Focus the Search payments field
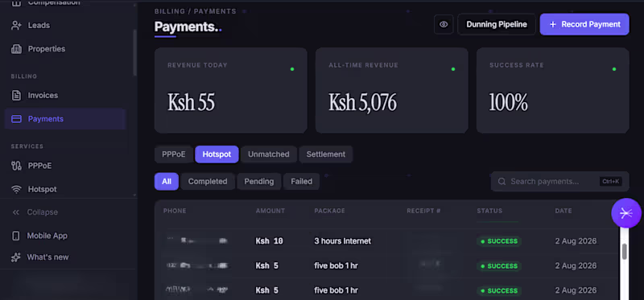644x300 pixels. click(x=559, y=182)
